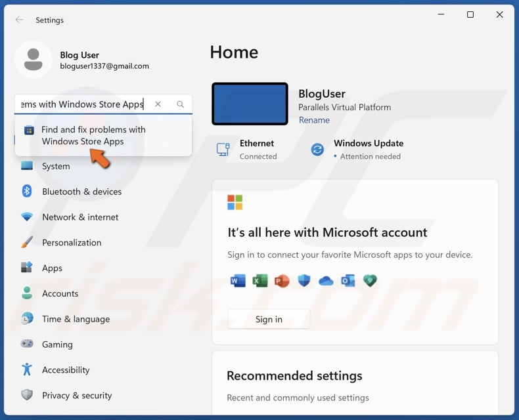Click the Accessibility figure icon
Viewport: 519px width, 420px height.
click(27, 369)
